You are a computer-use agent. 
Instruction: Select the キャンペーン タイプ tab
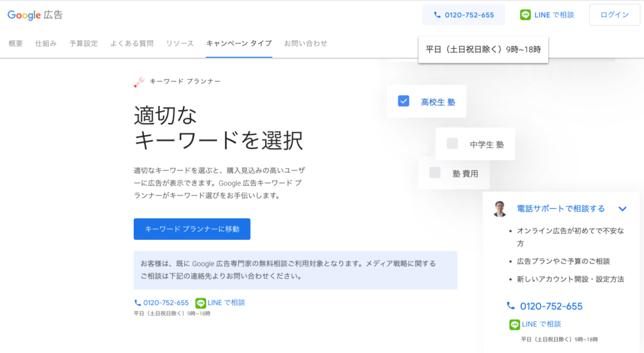click(239, 43)
